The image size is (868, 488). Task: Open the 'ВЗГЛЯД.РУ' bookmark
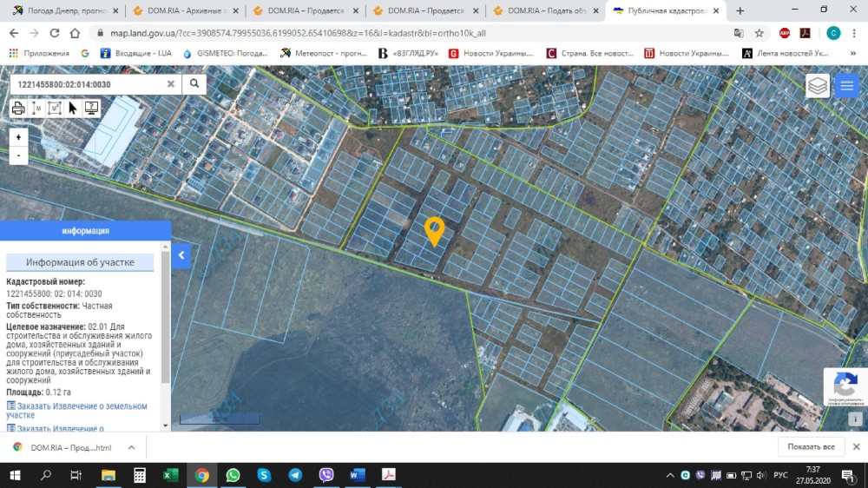tap(408, 53)
